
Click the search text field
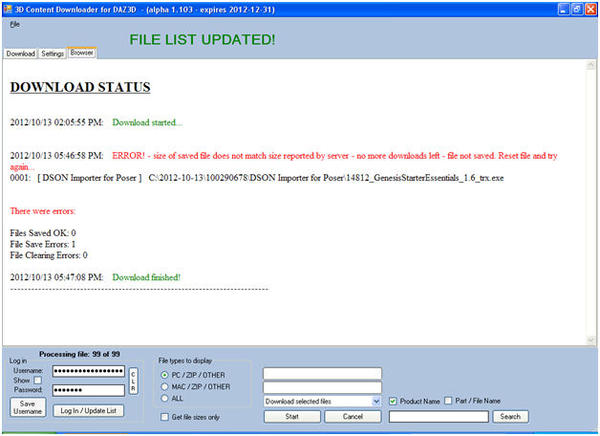click(439, 416)
